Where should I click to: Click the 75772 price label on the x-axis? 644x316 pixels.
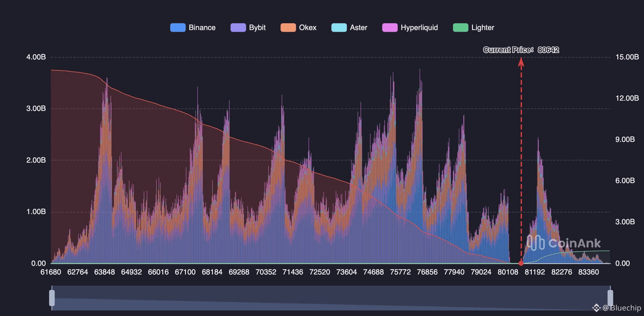pyautogui.click(x=400, y=272)
